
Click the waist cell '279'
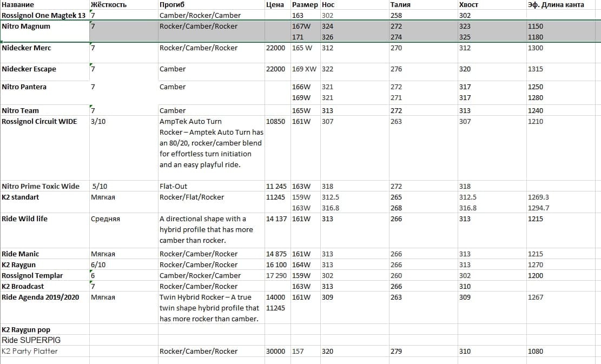[x=423, y=351]
